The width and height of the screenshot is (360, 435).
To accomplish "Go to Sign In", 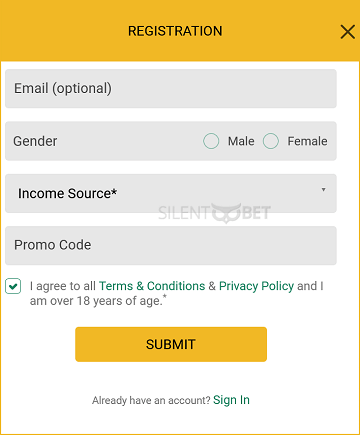I will [x=231, y=400].
